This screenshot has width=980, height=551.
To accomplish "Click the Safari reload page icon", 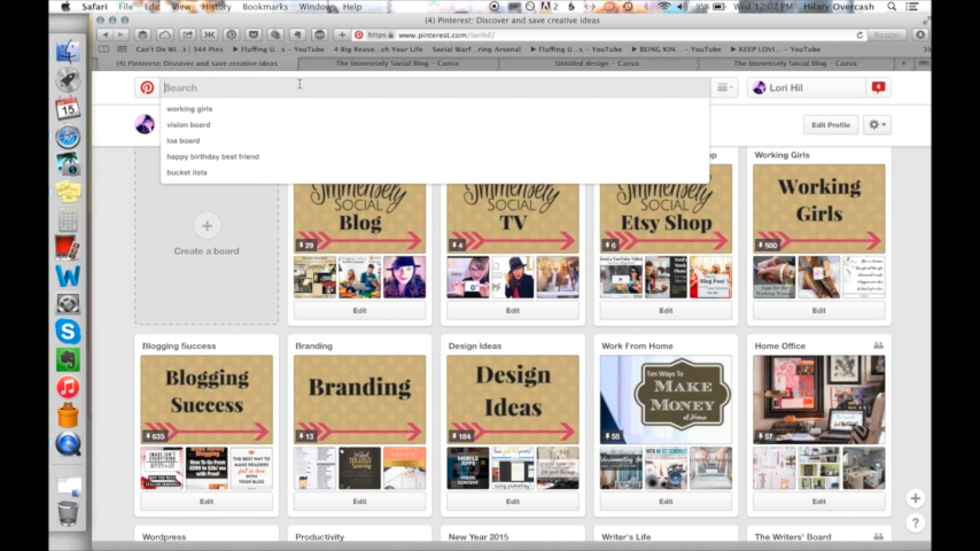I will click(x=860, y=35).
